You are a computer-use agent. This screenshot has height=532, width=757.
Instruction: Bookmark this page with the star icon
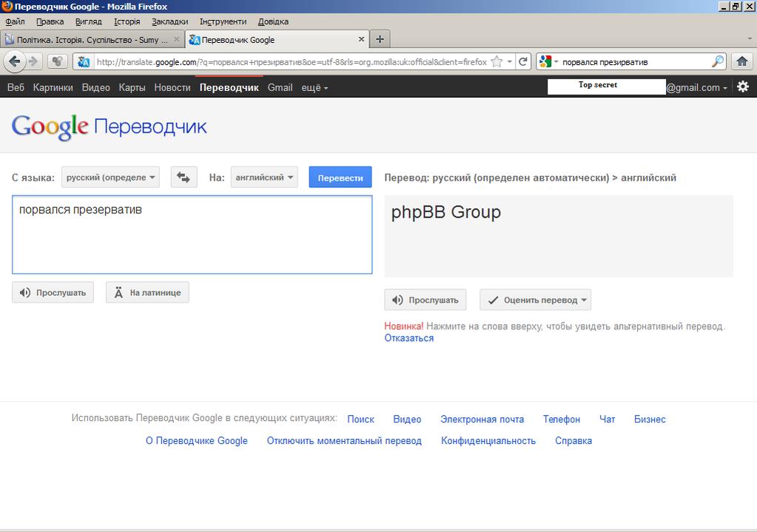(x=497, y=62)
